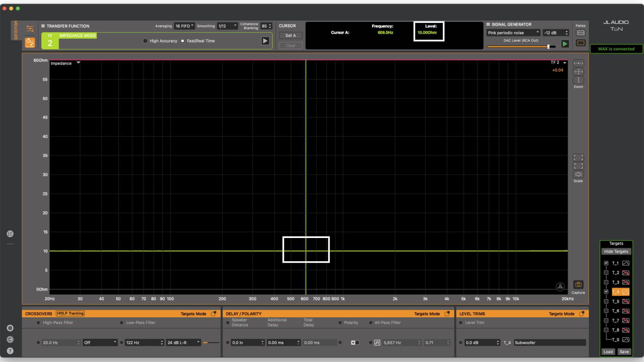Image resolution: width=644 pixels, height=362 pixels.
Task: Open Signal Generator panel hamburger menu
Action: click(488, 24)
